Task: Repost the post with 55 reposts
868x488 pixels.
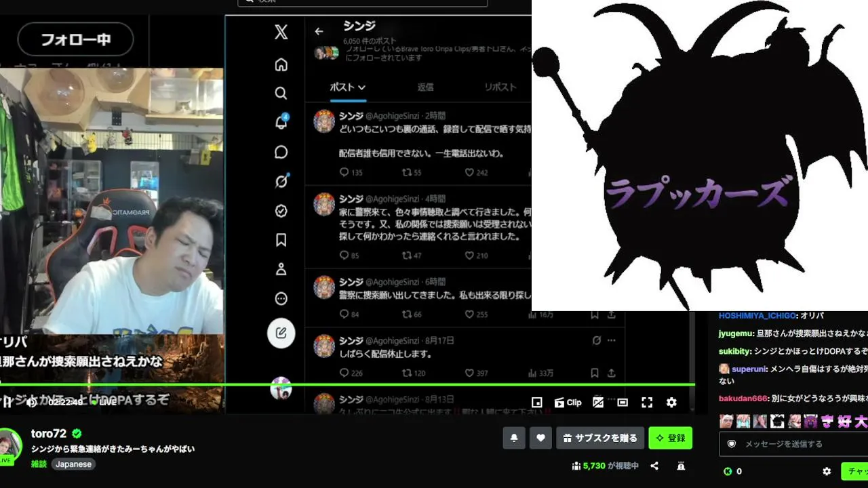Action: point(412,172)
